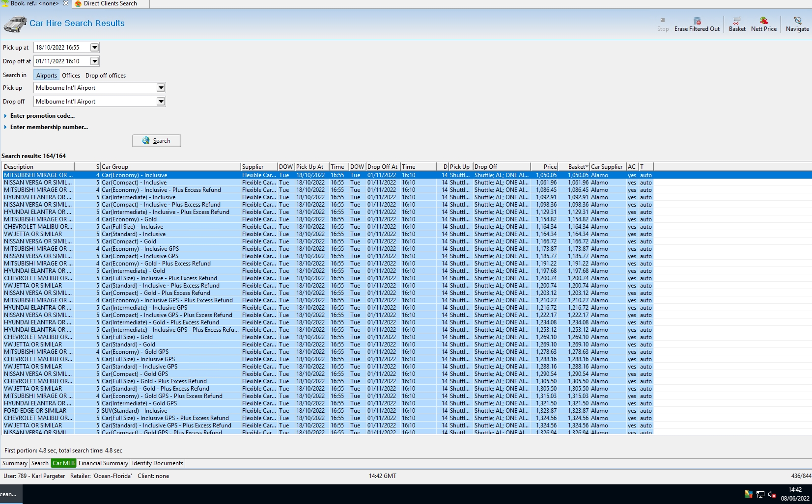812x504 pixels.
Task: Open the Summary bottom tab
Action: point(15,463)
